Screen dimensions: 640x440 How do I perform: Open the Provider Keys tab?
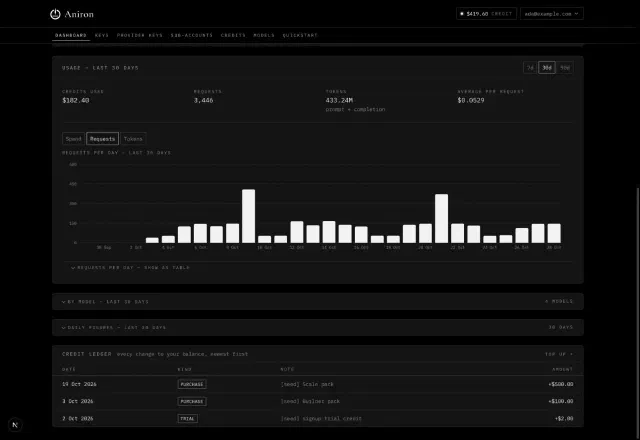tap(140, 35)
